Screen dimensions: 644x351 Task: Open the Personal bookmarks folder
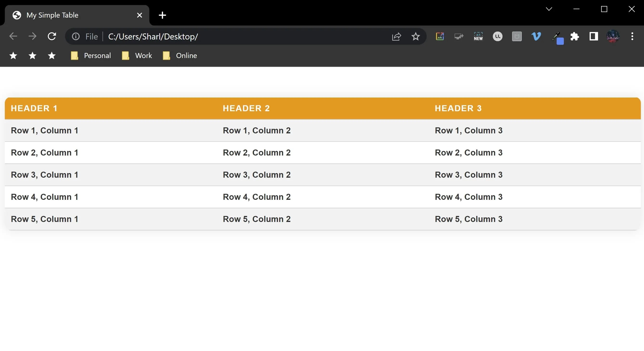[x=91, y=56]
